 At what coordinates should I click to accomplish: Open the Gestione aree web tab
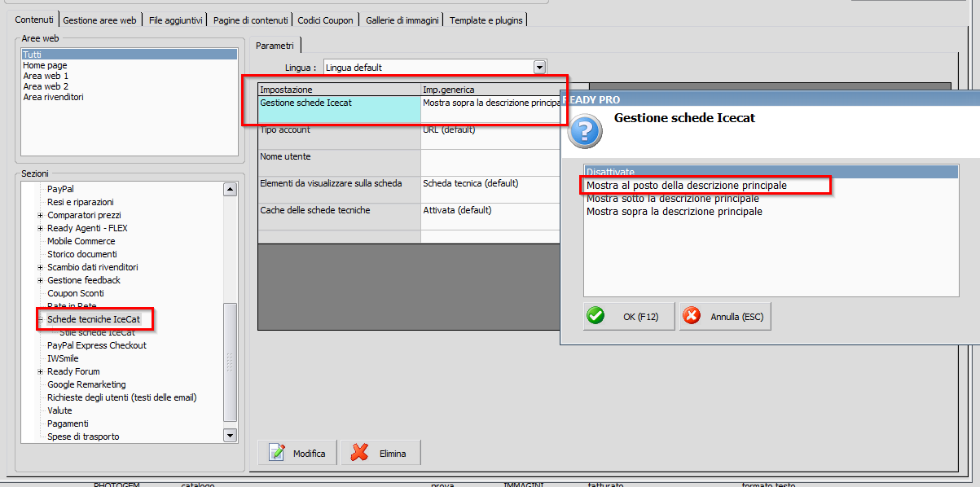click(x=99, y=20)
